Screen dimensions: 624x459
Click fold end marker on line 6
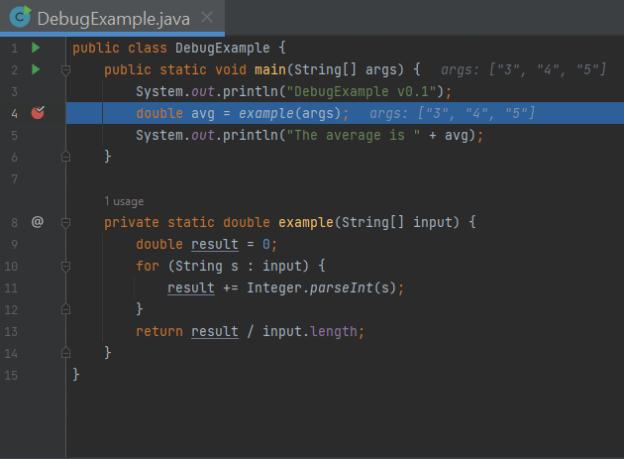[65, 157]
